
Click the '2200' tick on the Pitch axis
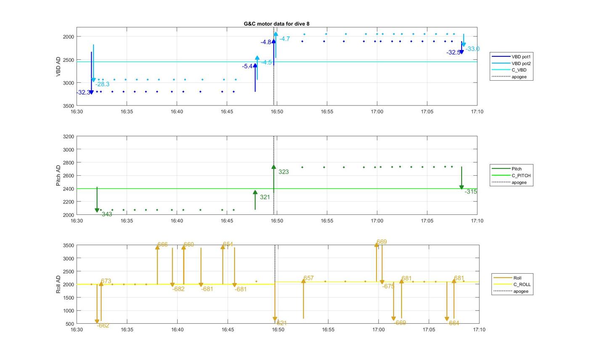[68, 202]
